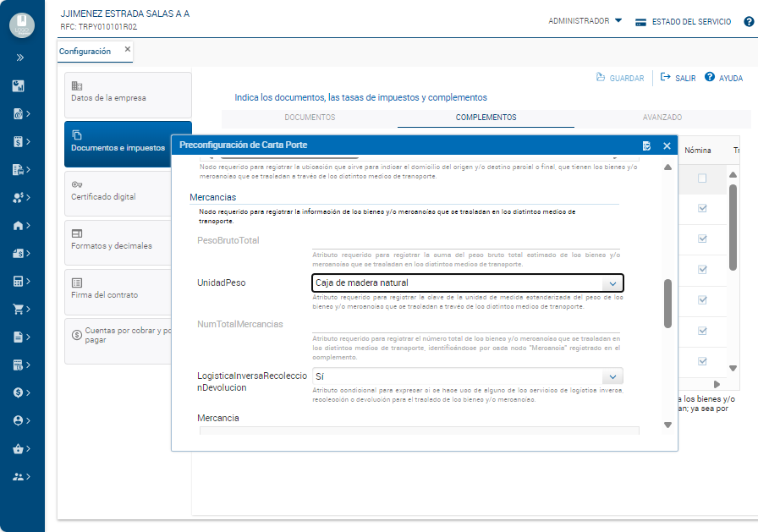Open the user account sidebar icon

pos(18,420)
